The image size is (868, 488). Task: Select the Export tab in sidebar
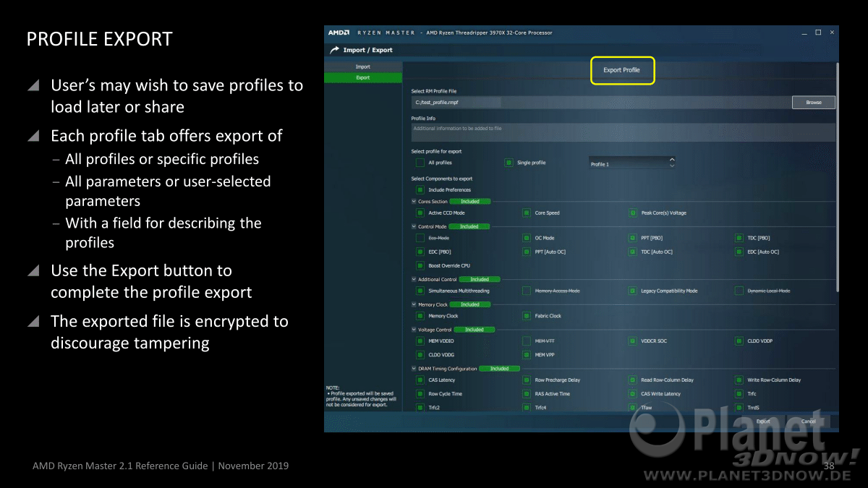[362, 77]
